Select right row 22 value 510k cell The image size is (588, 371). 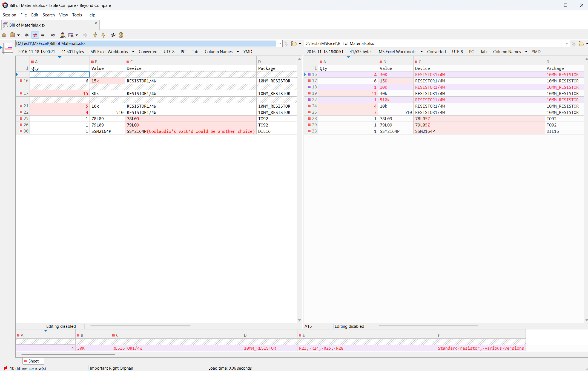point(396,100)
